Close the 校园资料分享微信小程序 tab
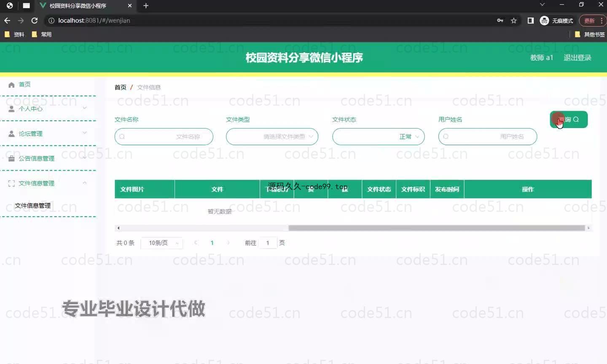The height and width of the screenshot is (364, 607). pos(130,5)
